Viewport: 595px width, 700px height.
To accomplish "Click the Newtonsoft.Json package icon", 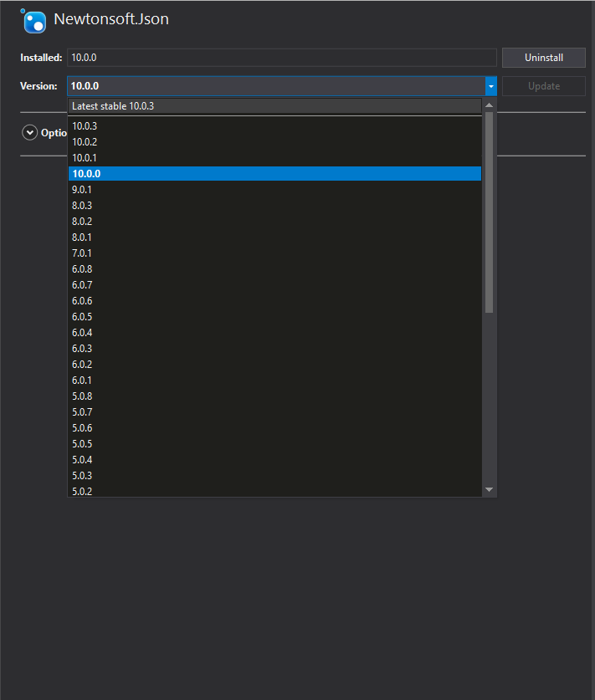I will (33, 21).
